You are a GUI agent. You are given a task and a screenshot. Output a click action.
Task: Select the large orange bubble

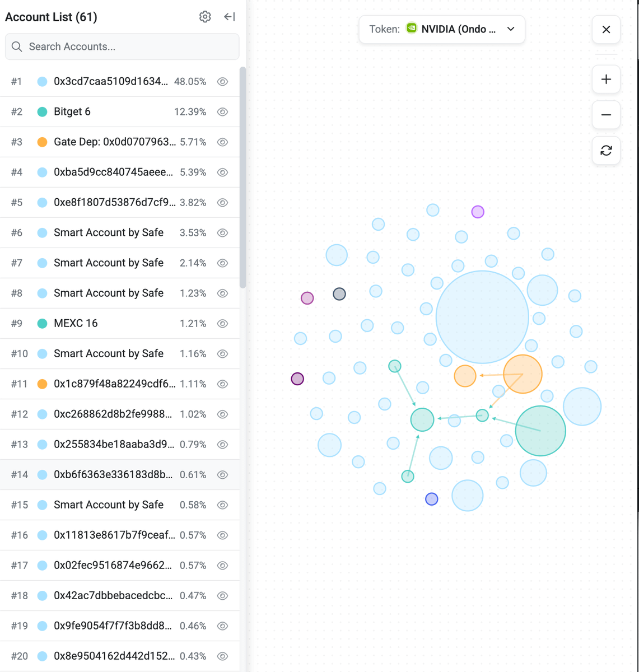tap(523, 374)
